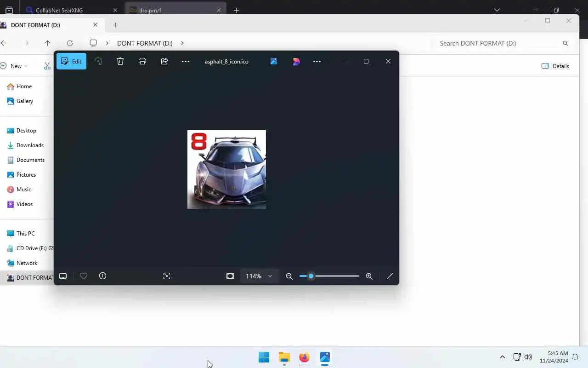Open Desktop folder in sidebar

pyautogui.click(x=22, y=130)
